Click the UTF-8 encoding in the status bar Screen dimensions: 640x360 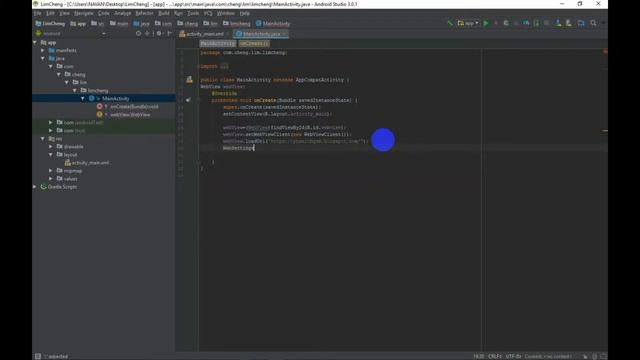click(513, 356)
